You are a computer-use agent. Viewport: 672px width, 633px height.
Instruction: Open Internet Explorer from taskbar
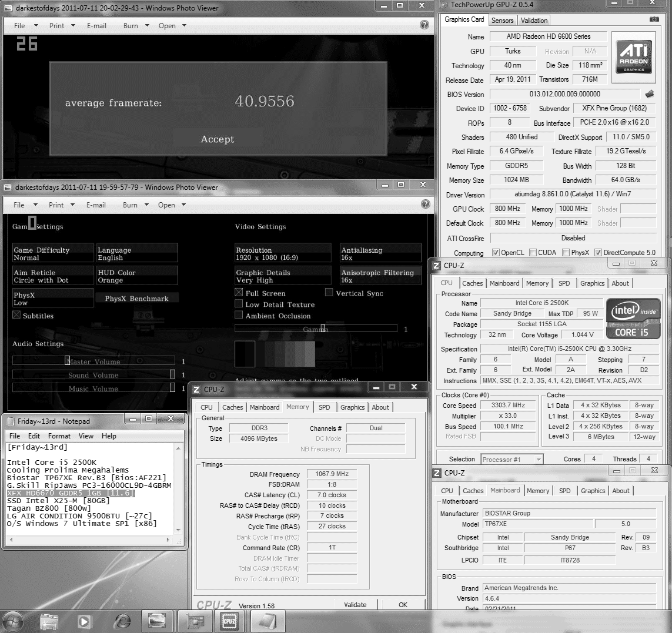pyautogui.click(x=122, y=621)
